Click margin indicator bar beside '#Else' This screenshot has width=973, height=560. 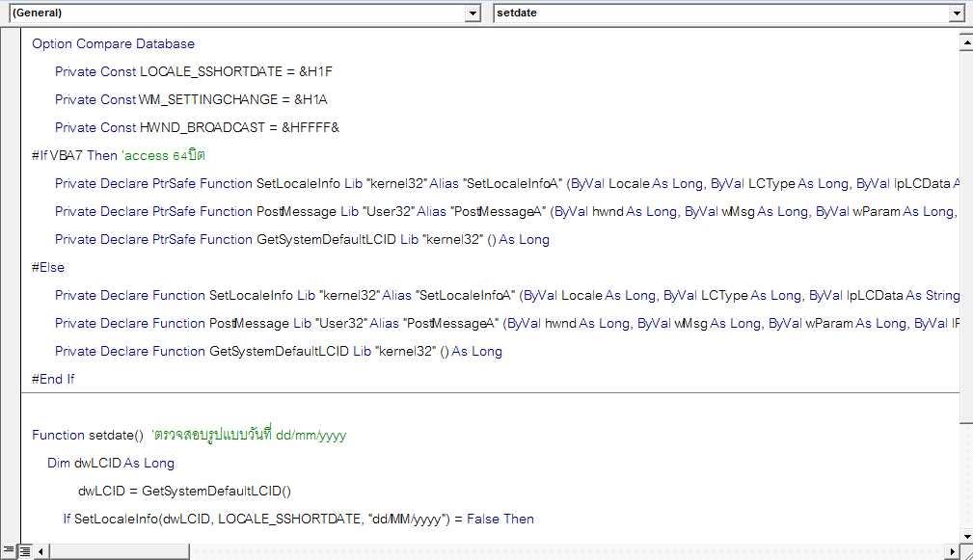[11, 267]
